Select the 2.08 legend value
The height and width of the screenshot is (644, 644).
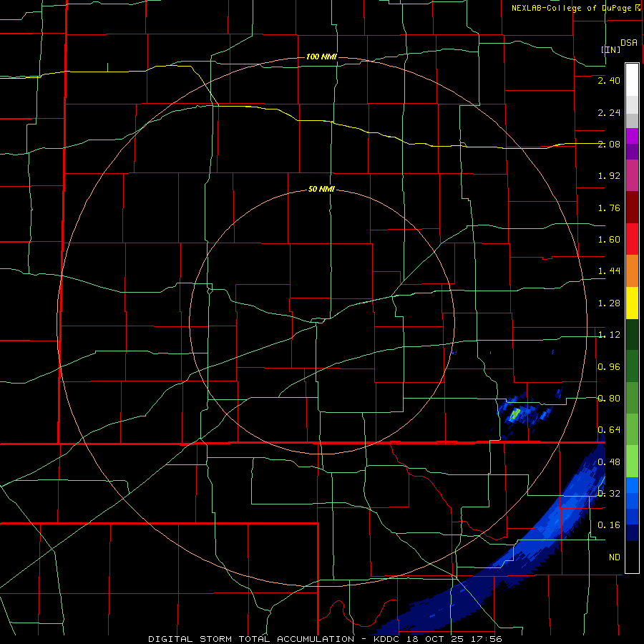[609, 144]
